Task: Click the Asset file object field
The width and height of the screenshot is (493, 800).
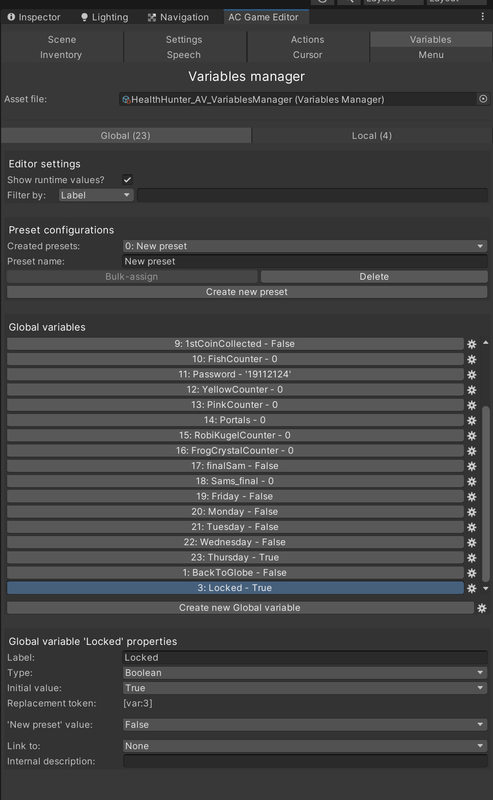Action: [299, 99]
